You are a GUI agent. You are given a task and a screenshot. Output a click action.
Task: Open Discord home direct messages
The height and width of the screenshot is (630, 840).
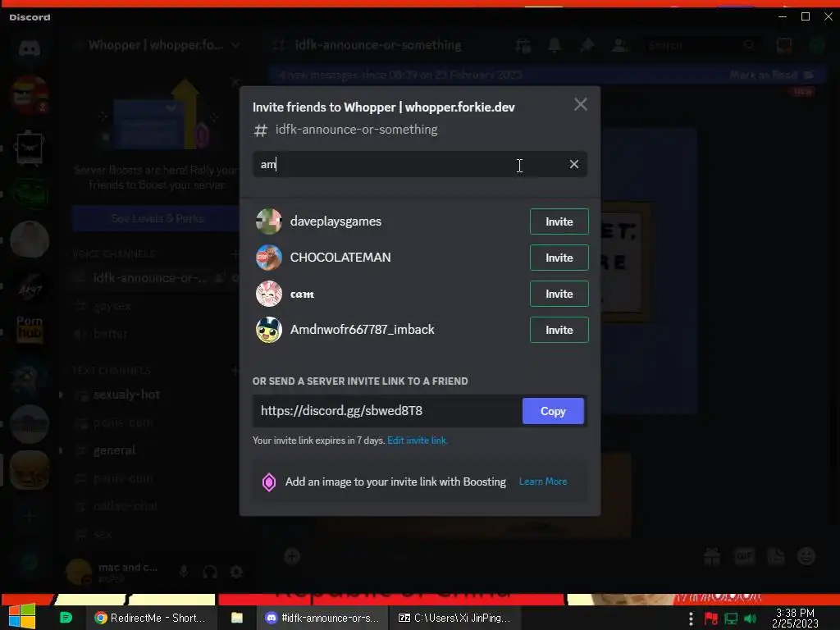click(30, 48)
